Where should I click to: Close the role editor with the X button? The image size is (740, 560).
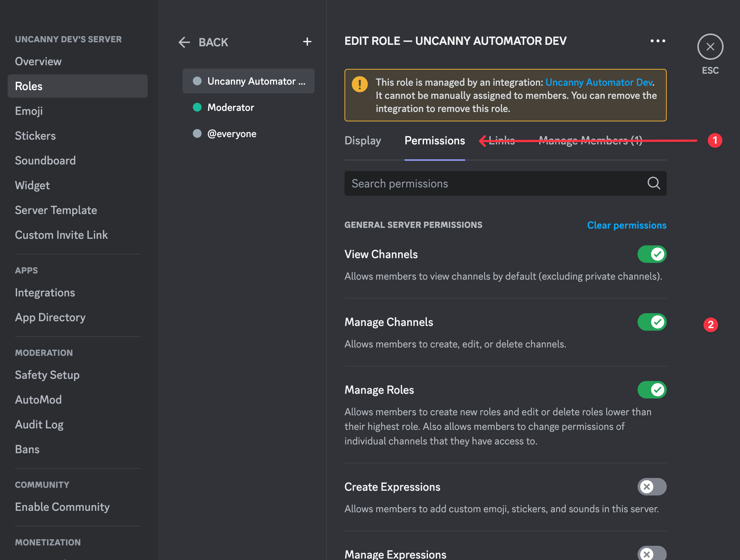[710, 47]
